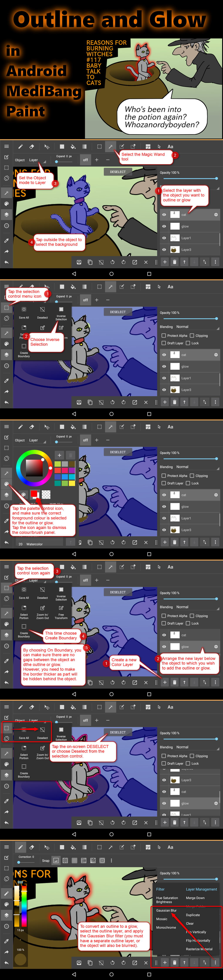This screenshot has height=980, width=223.
Task: Open the layers icon in the colour wheel screenshot sidebar
Action: (x=7, y=495)
